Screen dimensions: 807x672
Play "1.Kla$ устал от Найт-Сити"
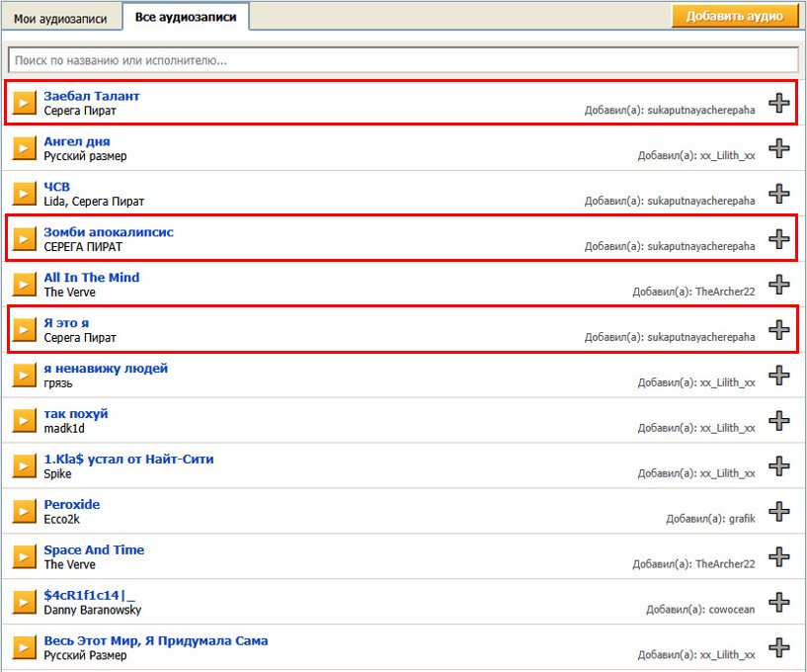24,466
